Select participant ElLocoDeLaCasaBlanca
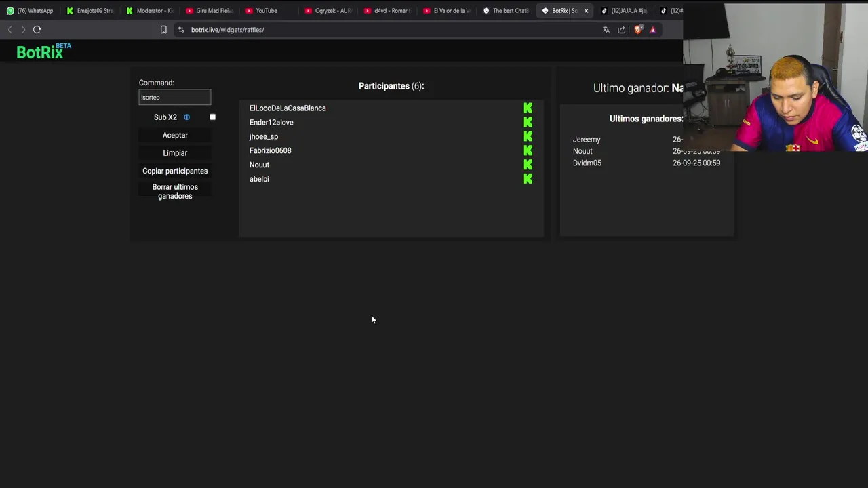The width and height of the screenshot is (868, 488). coord(288,108)
